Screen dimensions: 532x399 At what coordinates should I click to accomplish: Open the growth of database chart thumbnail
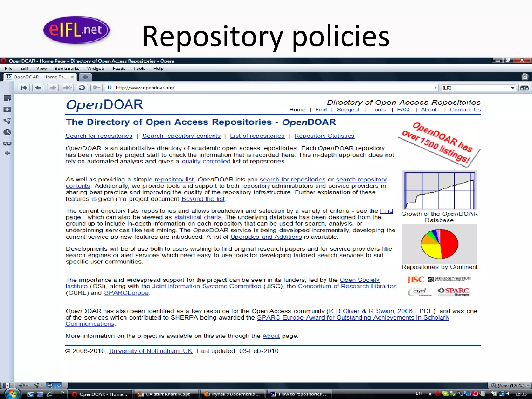click(x=439, y=190)
